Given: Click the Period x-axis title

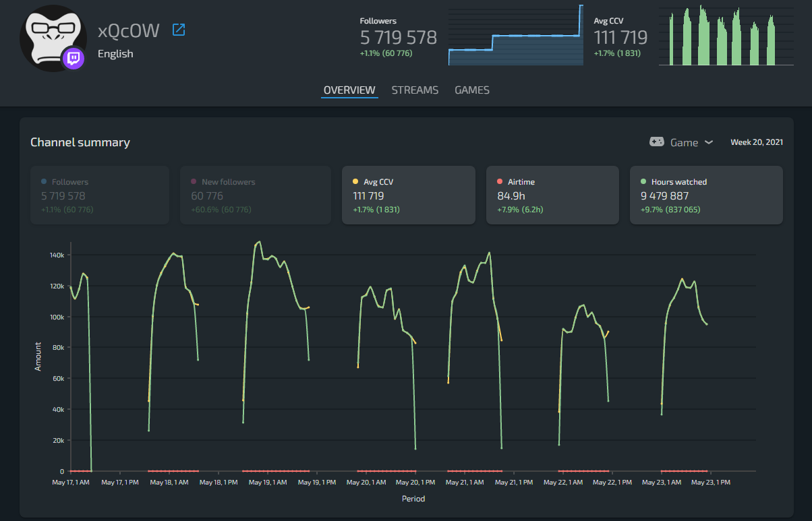Looking at the screenshot, I should coord(413,499).
